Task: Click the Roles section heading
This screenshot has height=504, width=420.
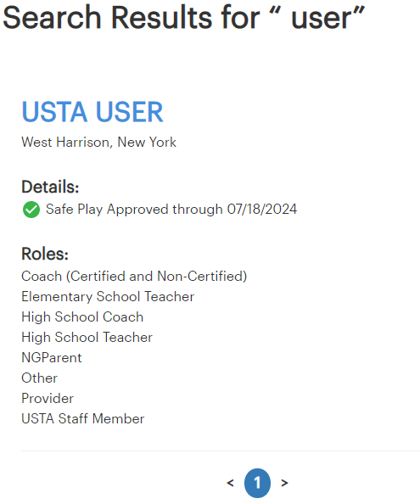Action: pyautogui.click(x=45, y=254)
